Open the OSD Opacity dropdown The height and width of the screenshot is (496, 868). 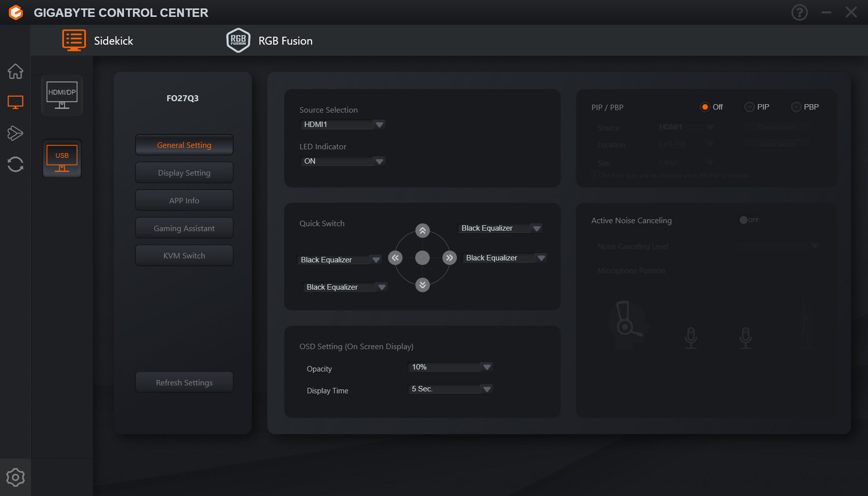click(450, 367)
